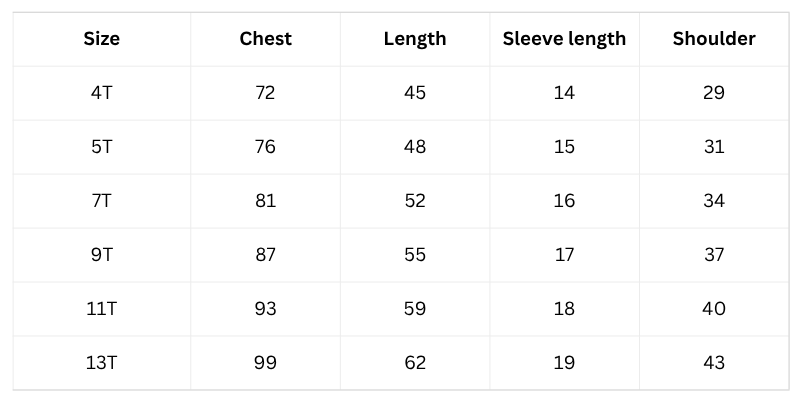Click the Shoulder column header
Screen dimensions: 800x400
point(714,39)
